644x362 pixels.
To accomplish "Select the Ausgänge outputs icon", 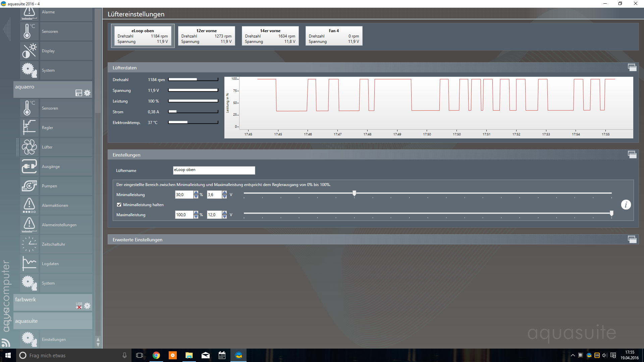I will 29,167.
